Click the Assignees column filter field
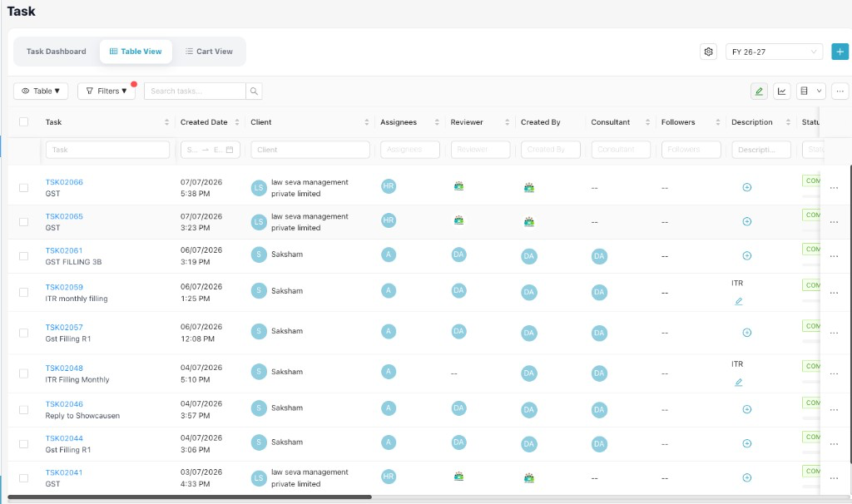The image size is (852, 504). pos(409,150)
